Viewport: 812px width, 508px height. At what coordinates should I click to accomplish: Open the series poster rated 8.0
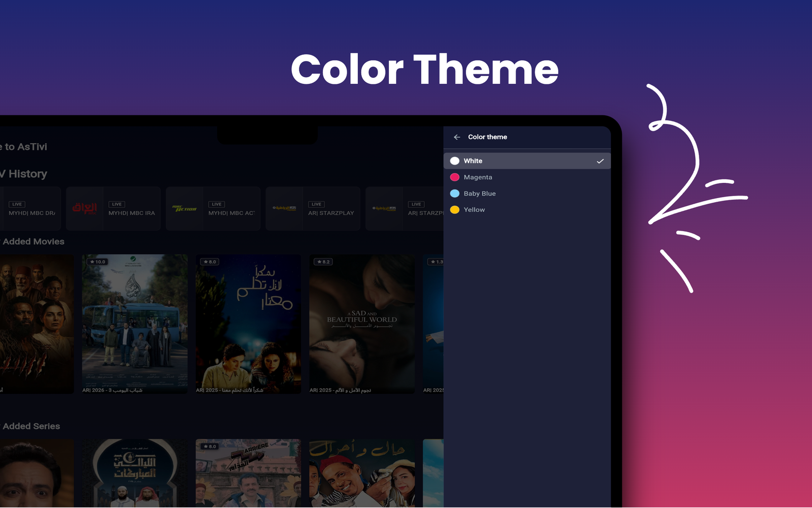pos(248,473)
